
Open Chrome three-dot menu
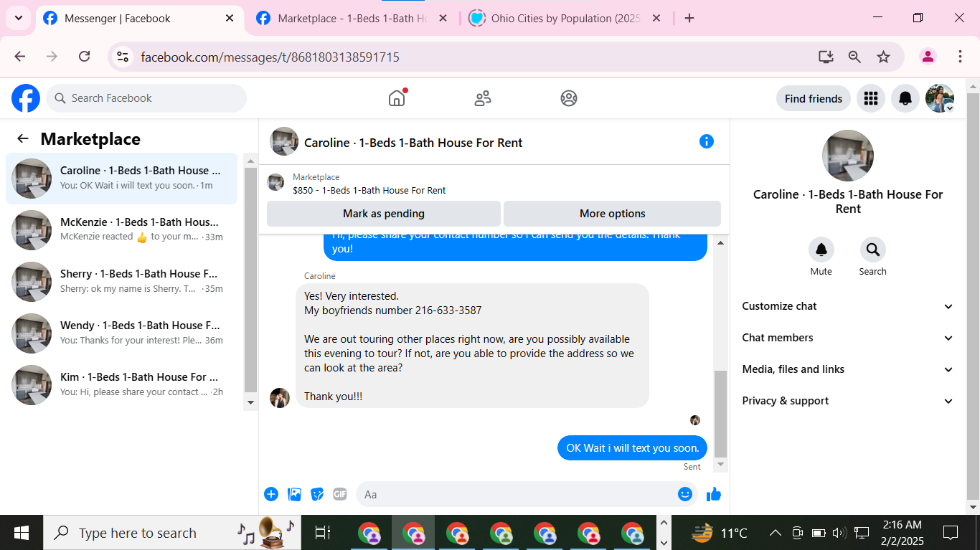[x=960, y=57]
